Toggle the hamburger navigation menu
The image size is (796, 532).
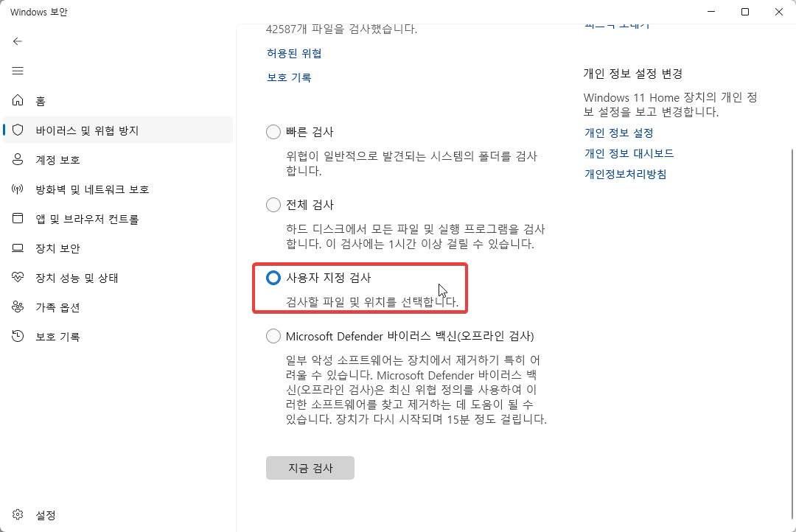(x=18, y=71)
